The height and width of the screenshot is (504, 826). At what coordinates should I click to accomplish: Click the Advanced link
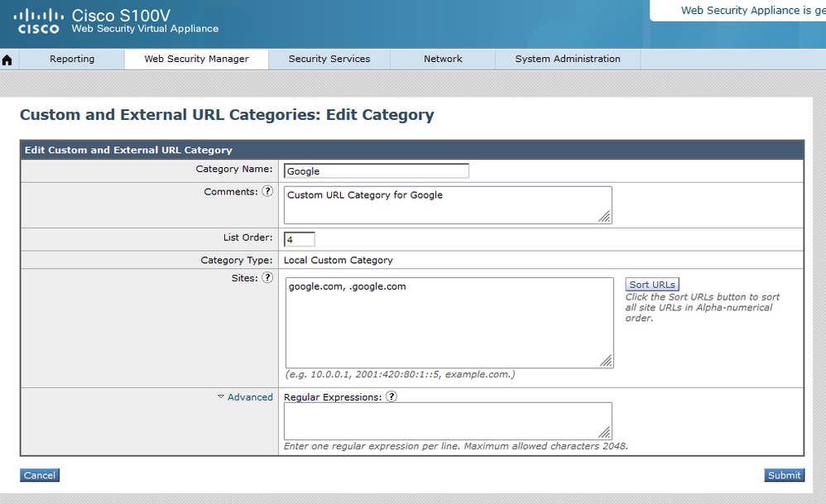click(x=250, y=397)
